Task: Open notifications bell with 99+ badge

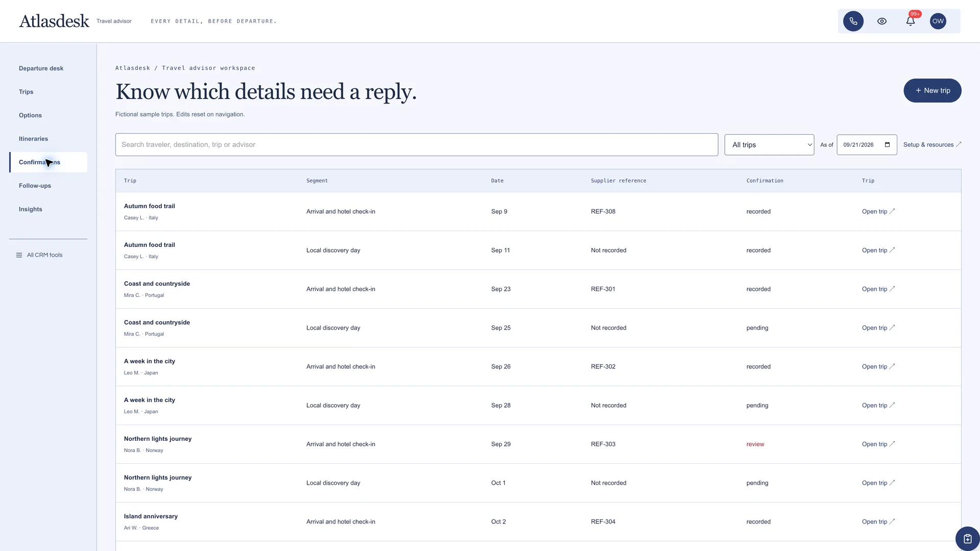Action: click(x=910, y=21)
